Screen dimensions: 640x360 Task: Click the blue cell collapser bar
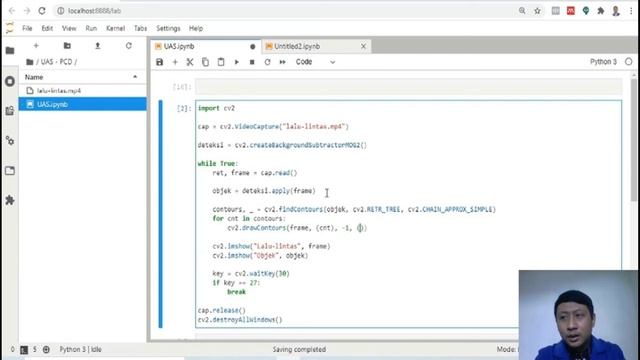point(160,214)
